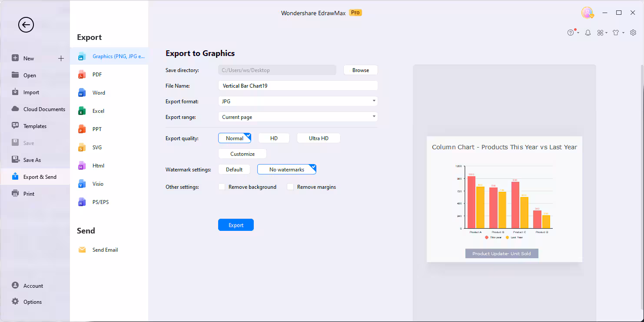Image resolution: width=644 pixels, height=322 pixels.
Task: Open the Templates menu item
Action: 35,126
